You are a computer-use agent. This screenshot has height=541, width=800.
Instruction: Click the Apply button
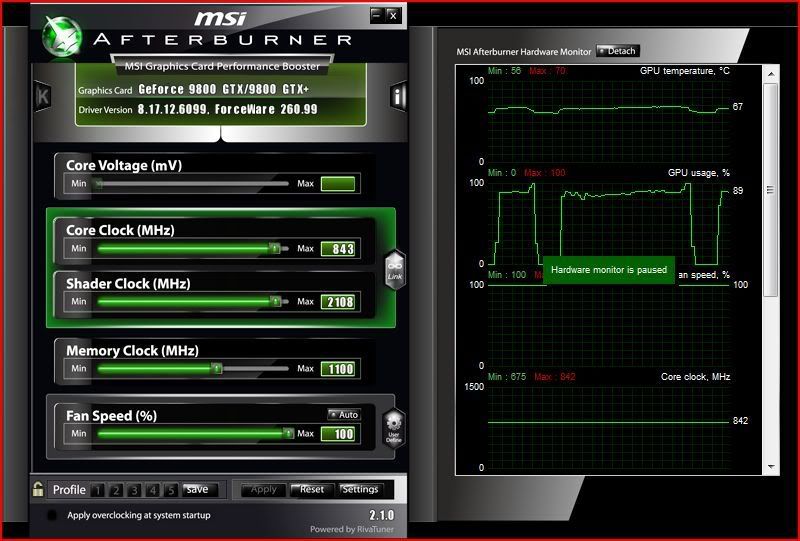tap(263, 489)
